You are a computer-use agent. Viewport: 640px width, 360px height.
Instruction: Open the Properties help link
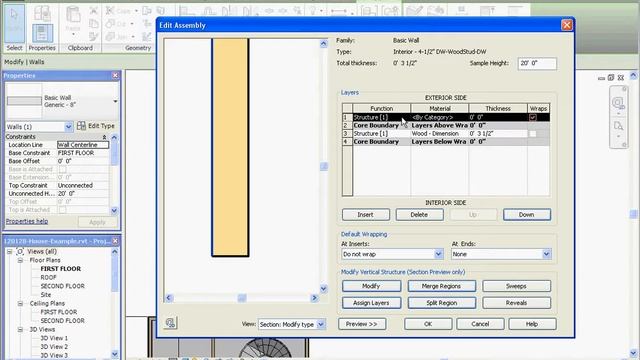point(27,221)
